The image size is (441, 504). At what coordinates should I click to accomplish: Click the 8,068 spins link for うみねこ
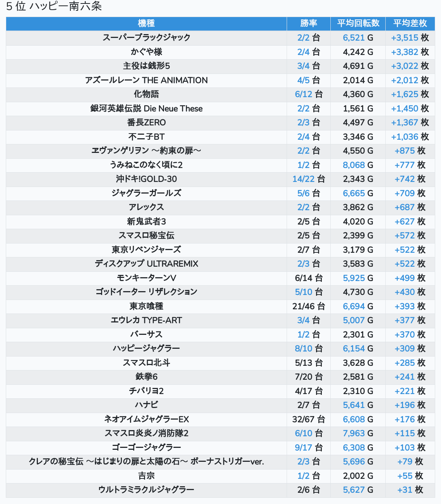point(354,165)
